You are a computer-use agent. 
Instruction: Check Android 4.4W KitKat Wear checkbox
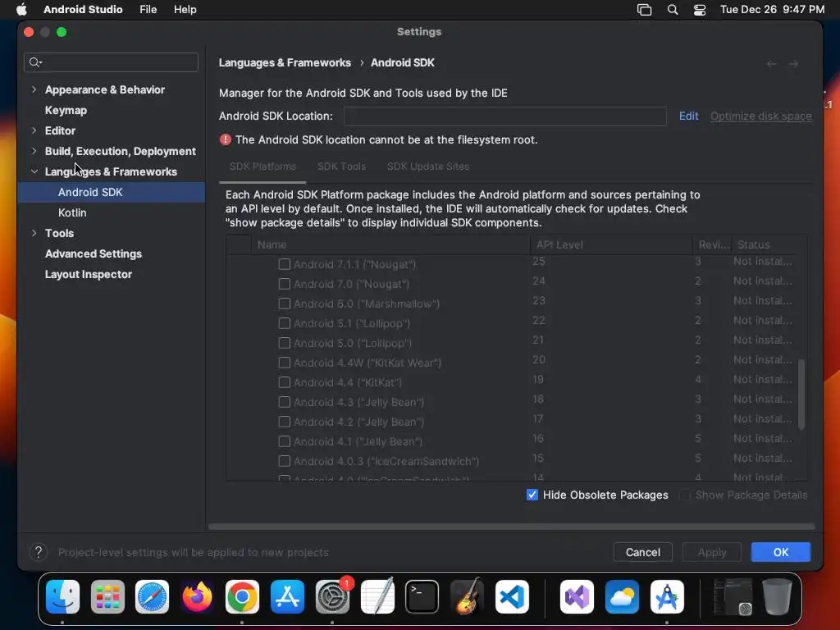pos(285,363)
